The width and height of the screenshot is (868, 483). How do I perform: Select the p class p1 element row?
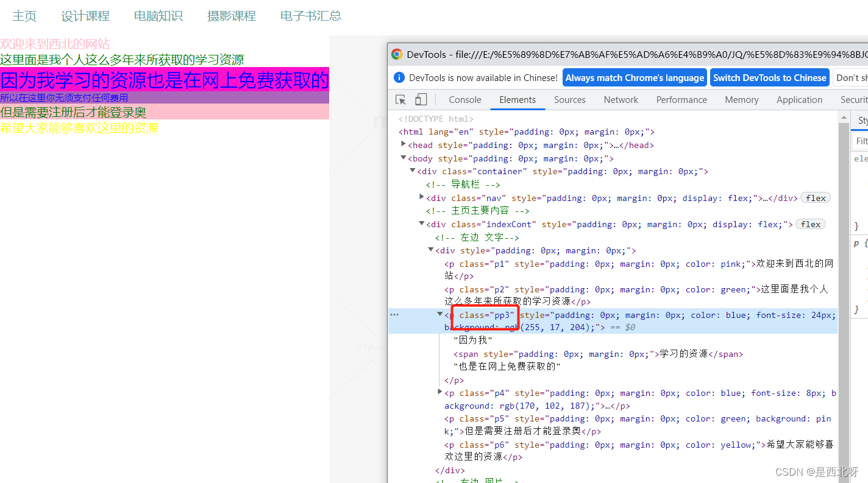pos(639,270)
